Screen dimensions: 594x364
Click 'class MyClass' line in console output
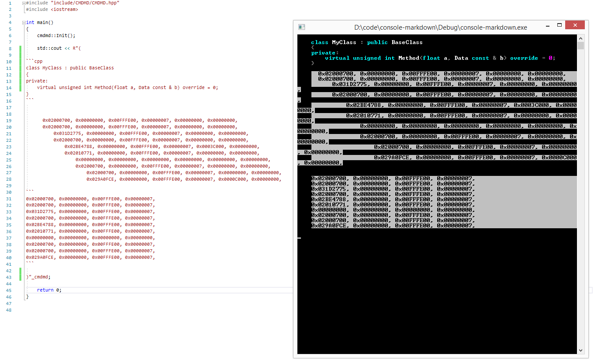tap(367, 42)
